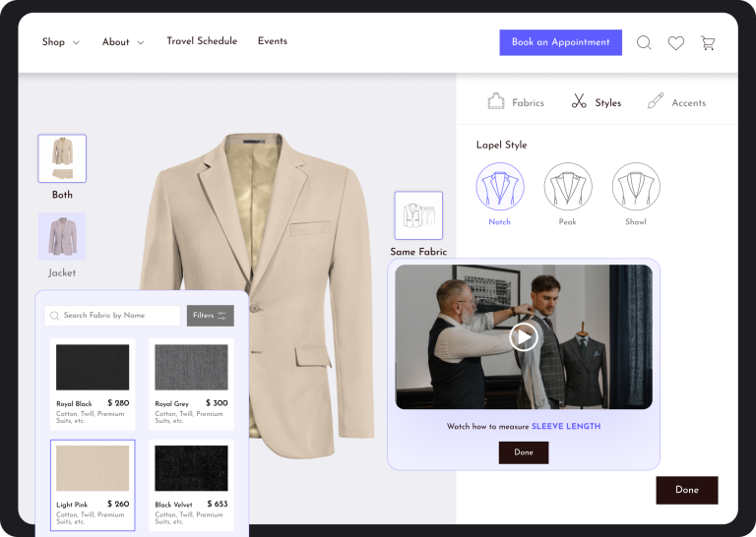Screen dimensions: 756x537
Task: Click the $ 300 price
Action: click(x=217, y=403)
